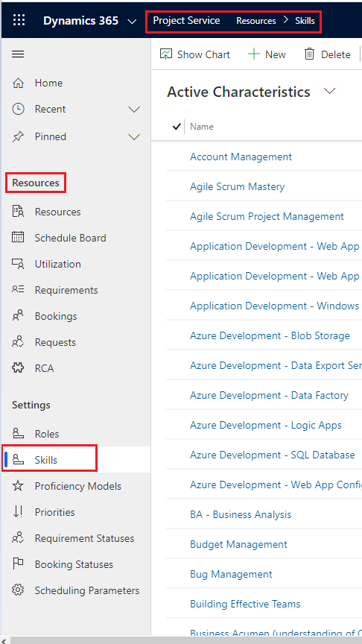Open the Budget Management skill
Screen dimensions: 362x644
pyautogui.click(x=238, y=545)
